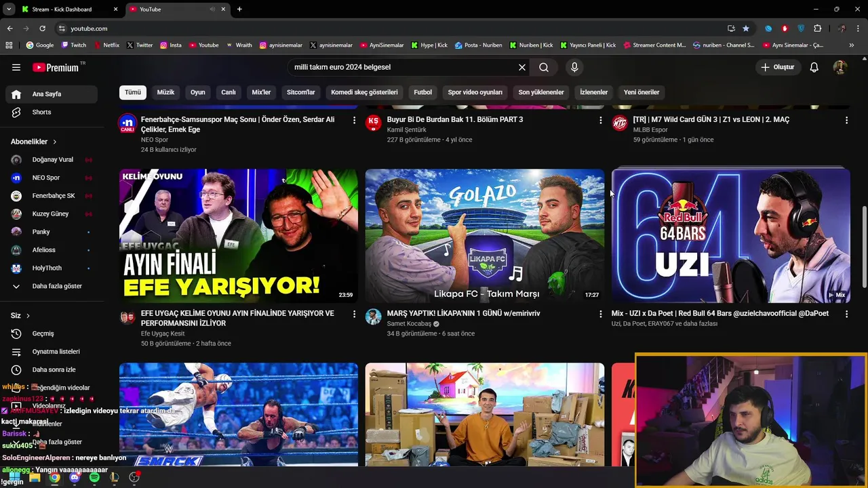Viewport: 868px width, 488px height.
Task: Reload the page in Chrome
Action: click(x=42, y=28)
